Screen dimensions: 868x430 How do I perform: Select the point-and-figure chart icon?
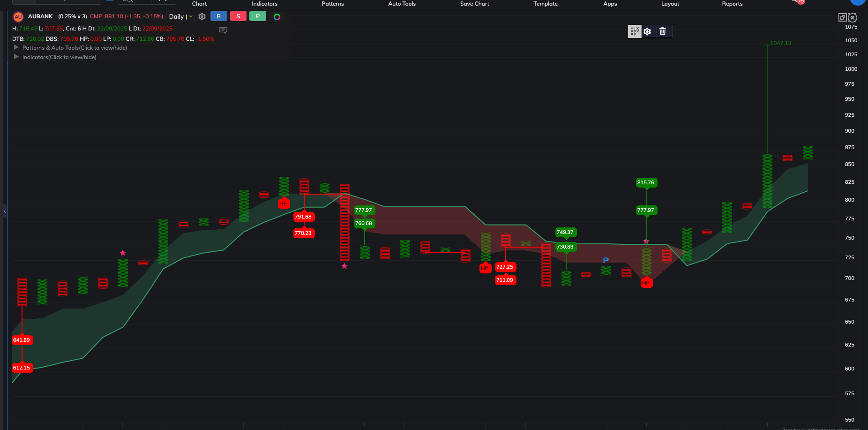[634, 31]
